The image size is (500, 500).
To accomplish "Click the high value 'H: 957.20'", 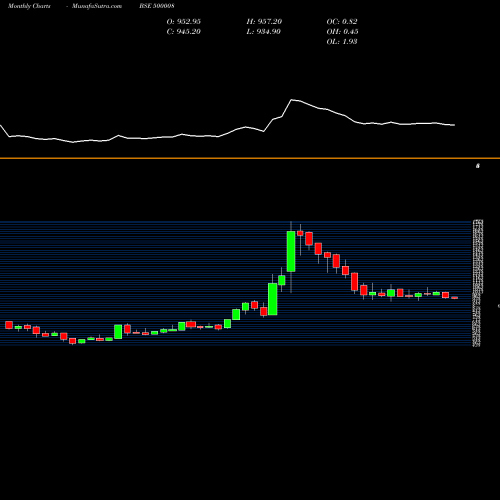I will [264, 21].
